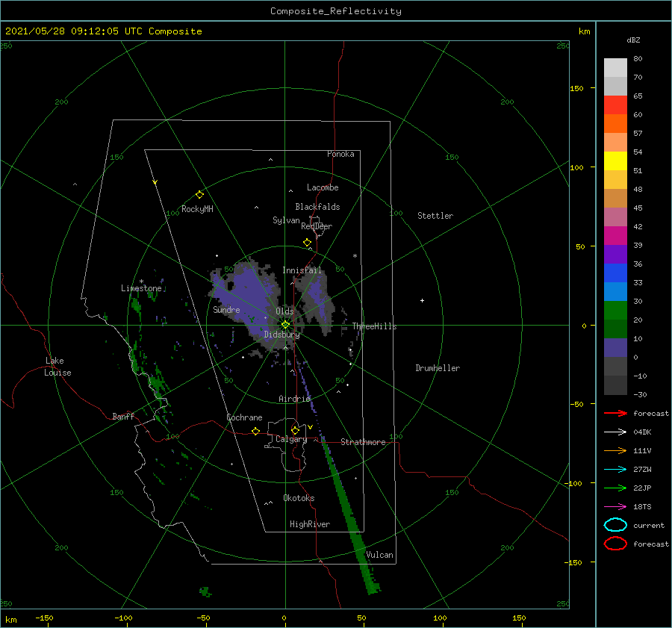The width and height of the screenshot is (672, 628).
Task: Click the yellow diamond marker near RockyMH
Action: click(x=199, y=195)
